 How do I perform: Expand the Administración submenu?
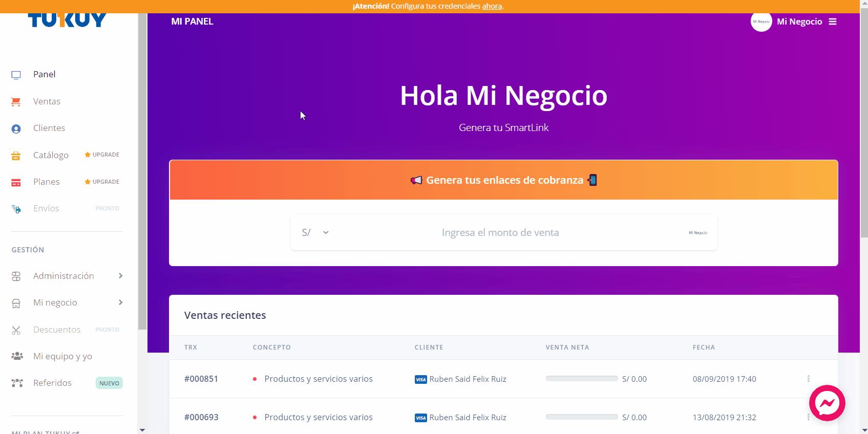click(x=120, y=276)
